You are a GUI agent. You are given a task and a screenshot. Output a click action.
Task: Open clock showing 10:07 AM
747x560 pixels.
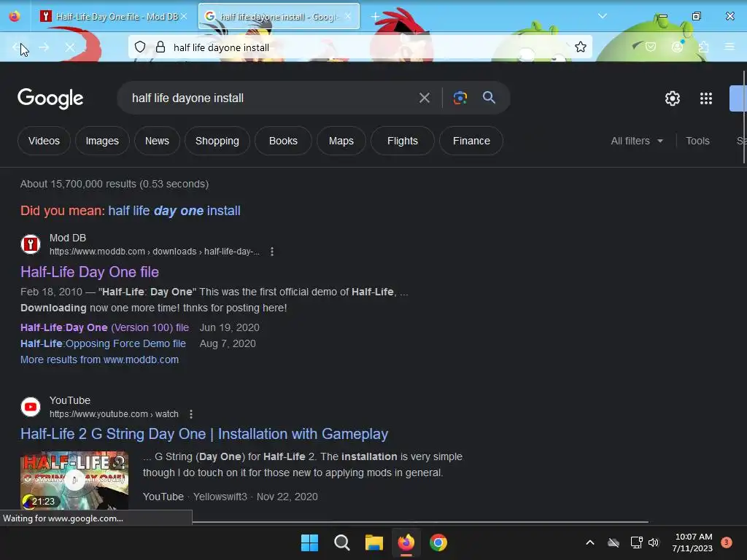[692, 542]
